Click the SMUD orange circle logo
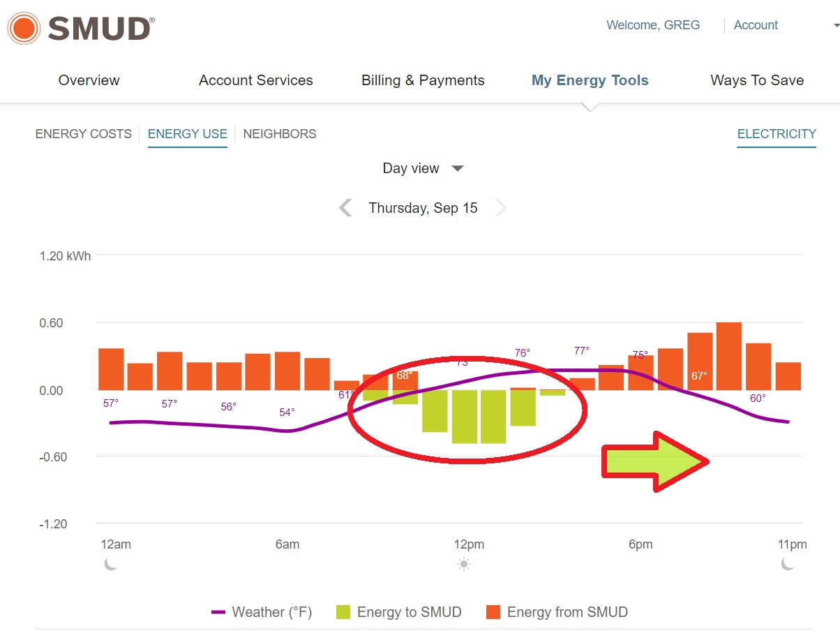The width and height of the screenshot is (840, 640). click(23, 28)
